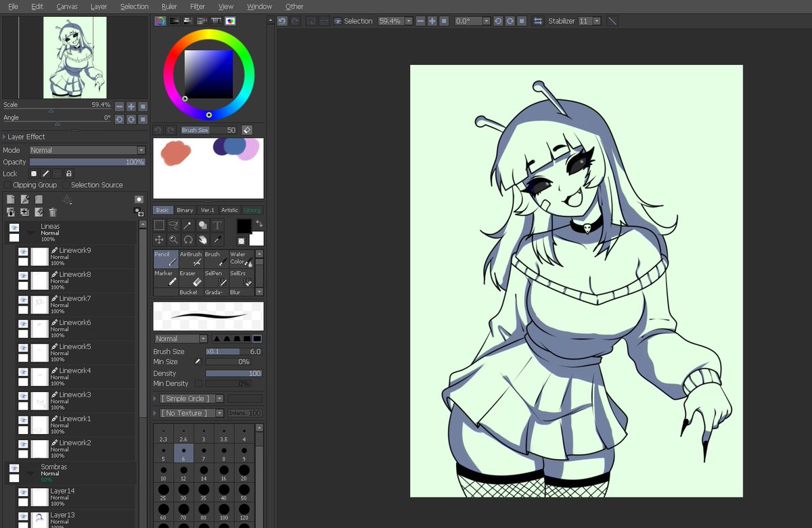Choose the AirBrush tool
Screen dimensions: 812x528
point(191,258)
